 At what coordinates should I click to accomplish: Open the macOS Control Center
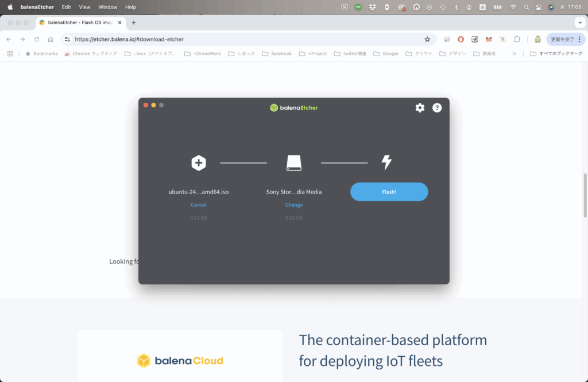pos(539,7)
